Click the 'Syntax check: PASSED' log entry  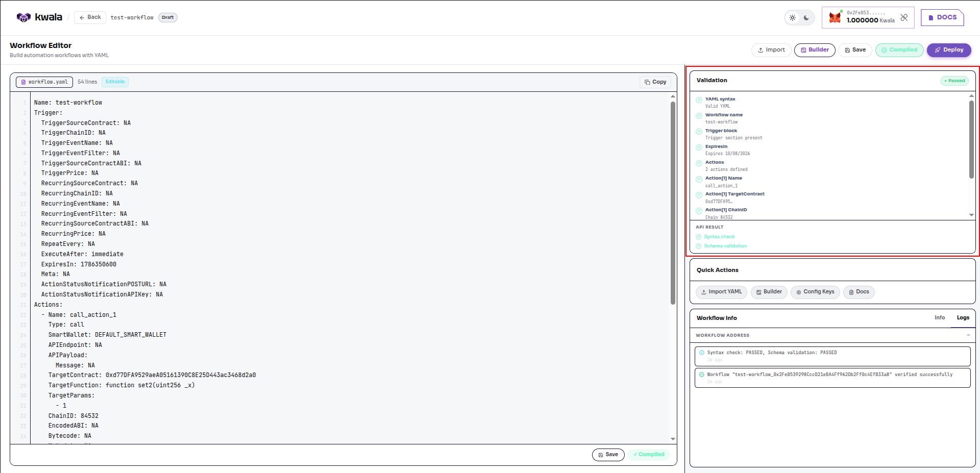[x=832, y=356]
